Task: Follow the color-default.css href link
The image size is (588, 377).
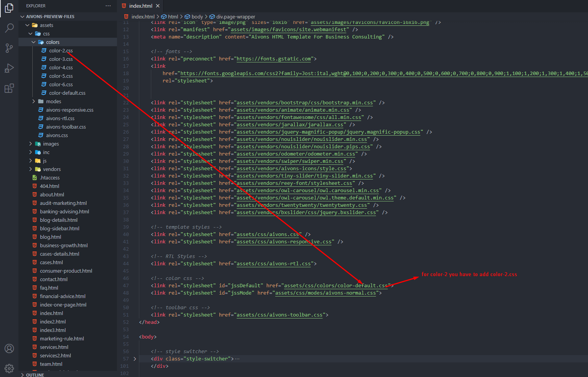Action: (x=336, y=286)
